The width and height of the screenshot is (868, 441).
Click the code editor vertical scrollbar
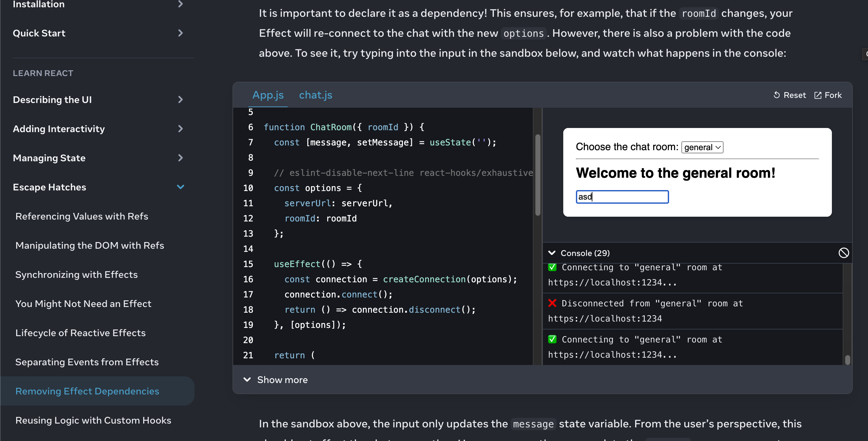tap(538, 175)
